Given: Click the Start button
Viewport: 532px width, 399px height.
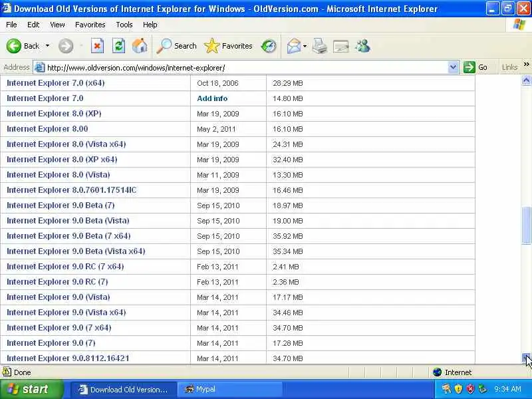Looking at the screenshot, I should pos(31,389).
